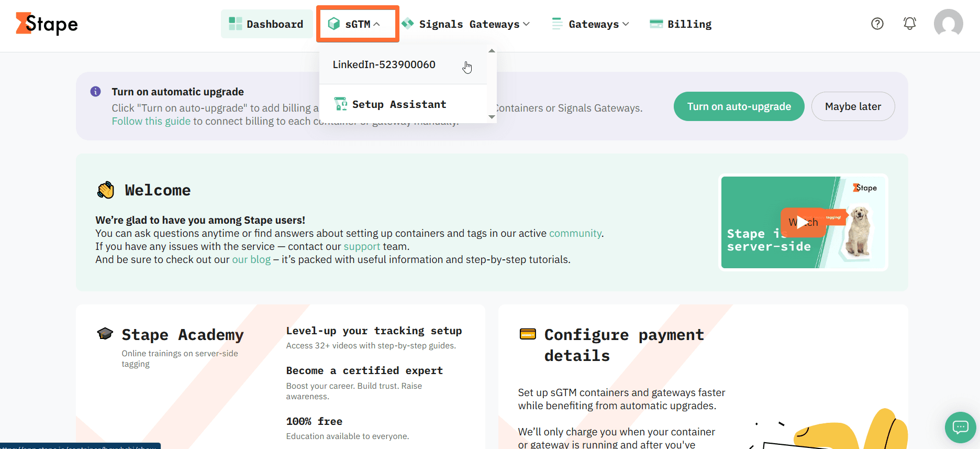
Task: Click the Dashboard grid icon
Action: (x=236, y=24)
